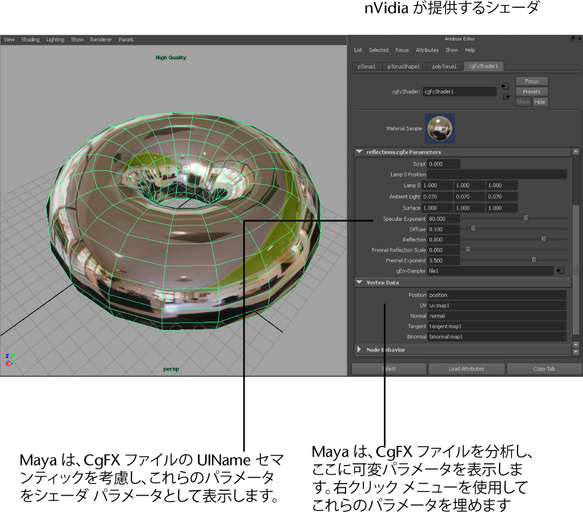This screenshot has height=516, width=583.
Task: Click the Diffuse value input field
Action: tap(444, 229)
